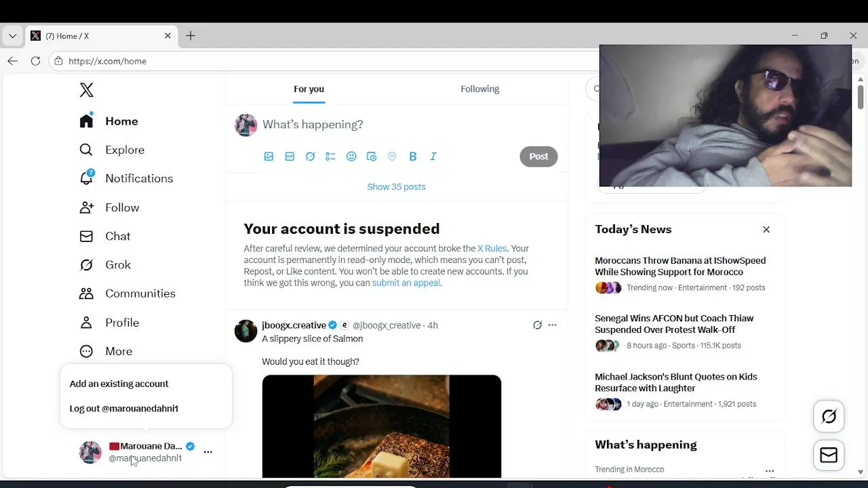Image resolution: width=868 pixels, height=488 pixels.
Task: Add a poll to the post
Action: click(330, 157)
